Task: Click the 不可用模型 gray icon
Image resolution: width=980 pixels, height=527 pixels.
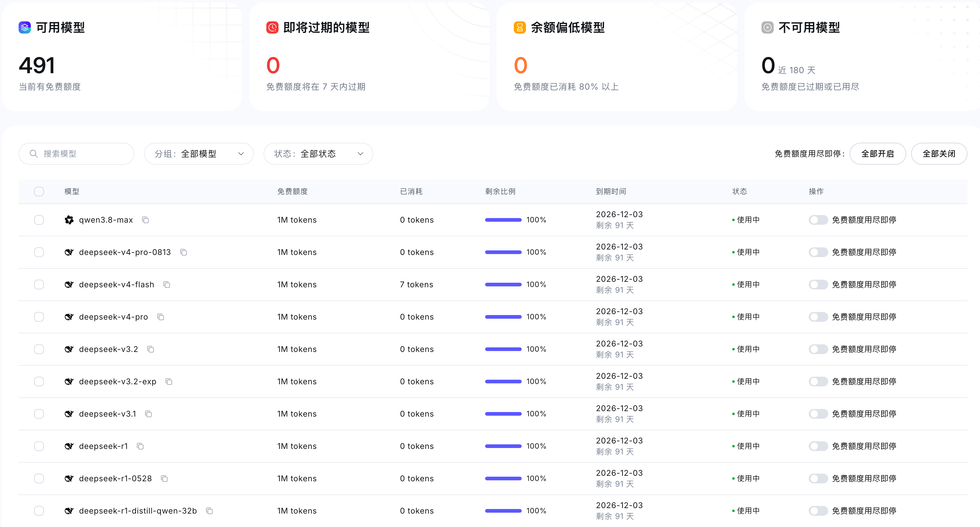Action: coord(767,27)
